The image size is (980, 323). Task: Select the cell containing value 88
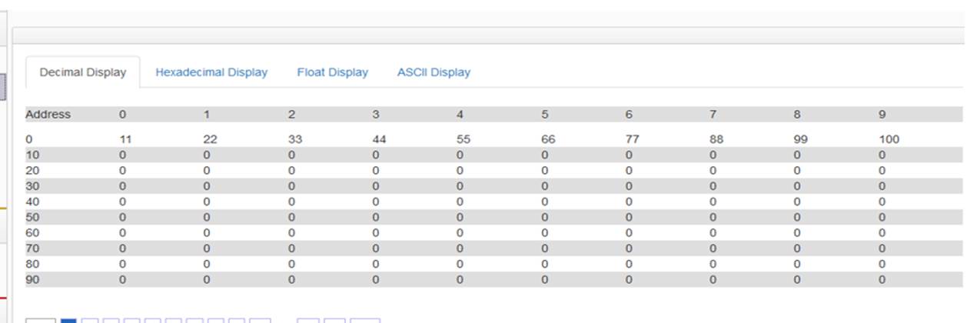click(716, 140)
